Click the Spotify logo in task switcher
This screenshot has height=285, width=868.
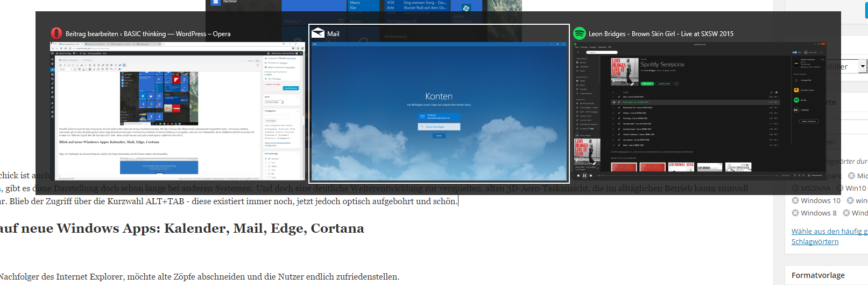[580, 33]
